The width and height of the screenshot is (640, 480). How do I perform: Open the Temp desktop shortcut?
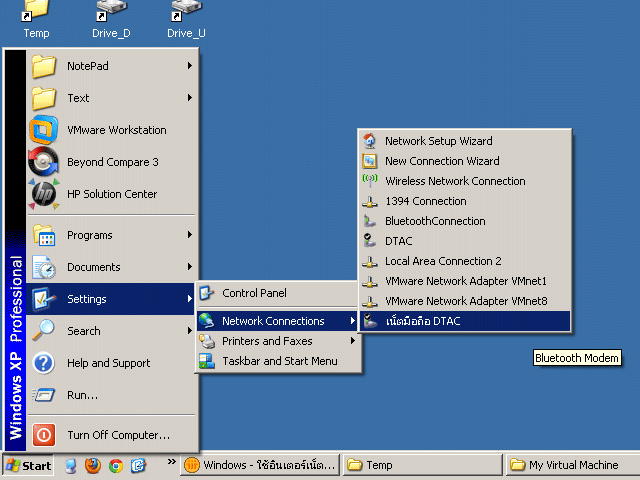tap(36, 20)
